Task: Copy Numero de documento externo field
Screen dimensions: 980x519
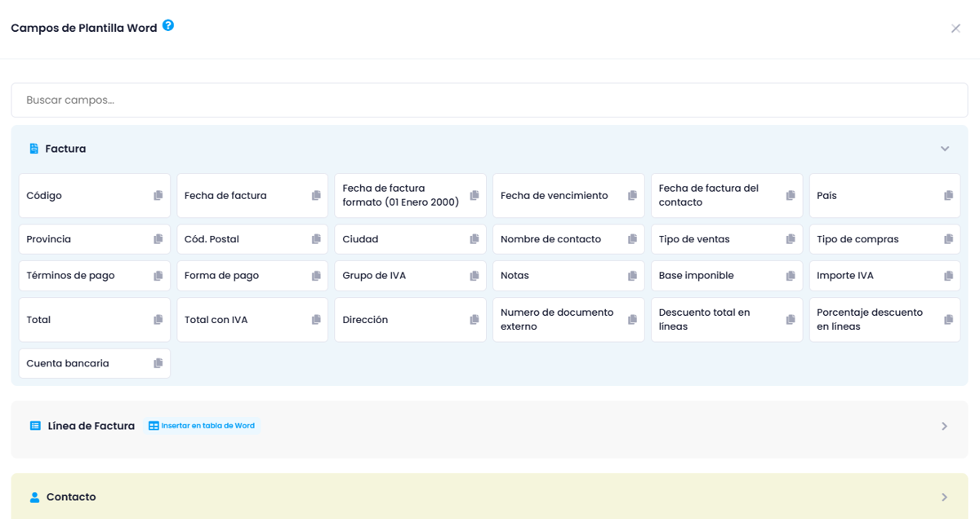Action: pyautogui.click(x=632, y=320)
